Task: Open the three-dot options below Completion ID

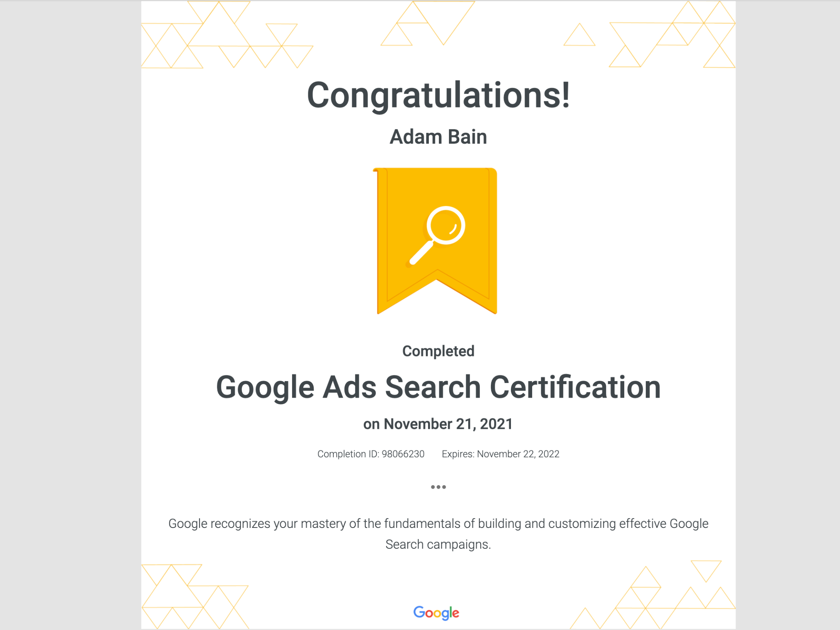Action: coord(438,487)
